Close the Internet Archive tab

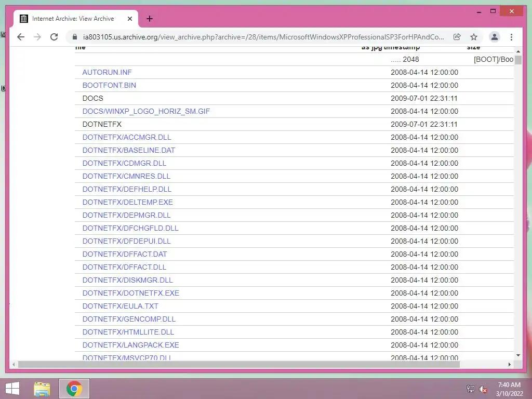pyautogui.click(x=129, y=19)
